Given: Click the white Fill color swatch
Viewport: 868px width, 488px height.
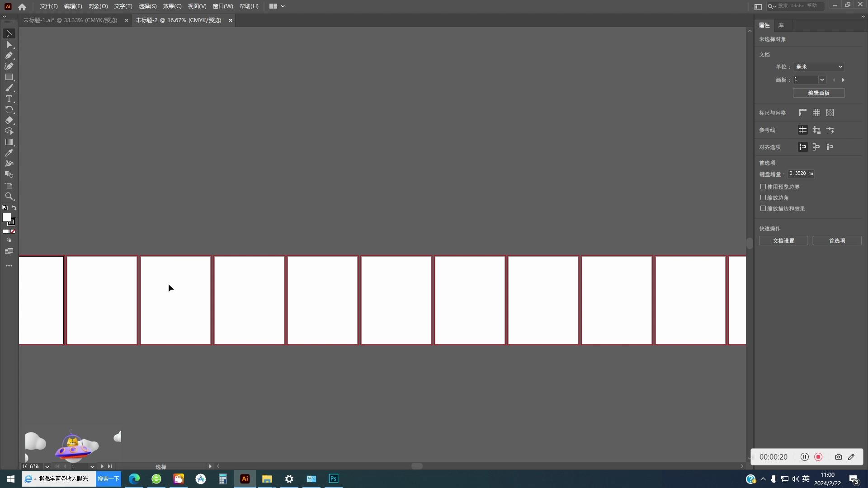Looking at the screenshot, I should coord(7,218).
